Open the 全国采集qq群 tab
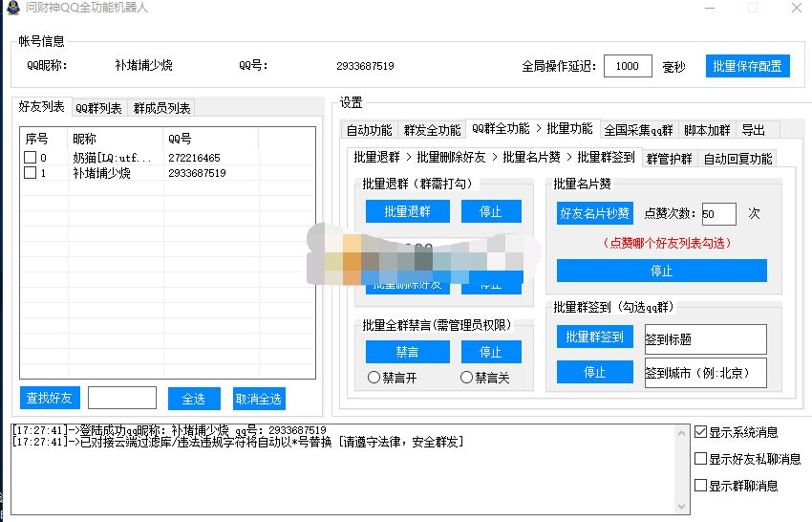The image size is (812, 522). tap(638, 130)
